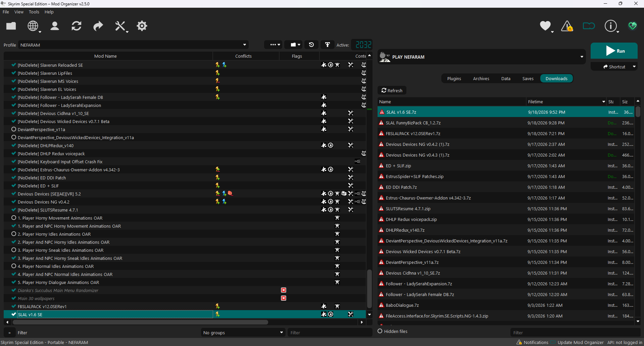
Task: Click the mod list Filter field beside No groups
Action: click(x=330, y=333)
